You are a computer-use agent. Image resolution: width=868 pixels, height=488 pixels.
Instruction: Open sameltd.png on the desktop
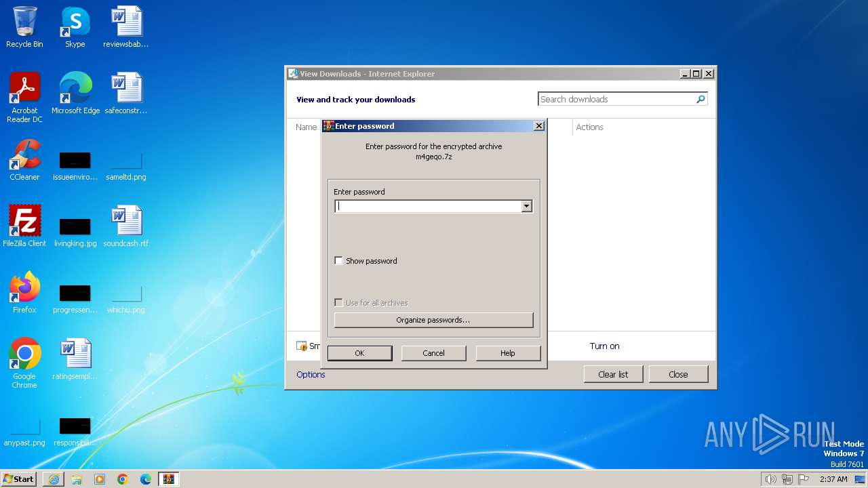click(125, 166)
